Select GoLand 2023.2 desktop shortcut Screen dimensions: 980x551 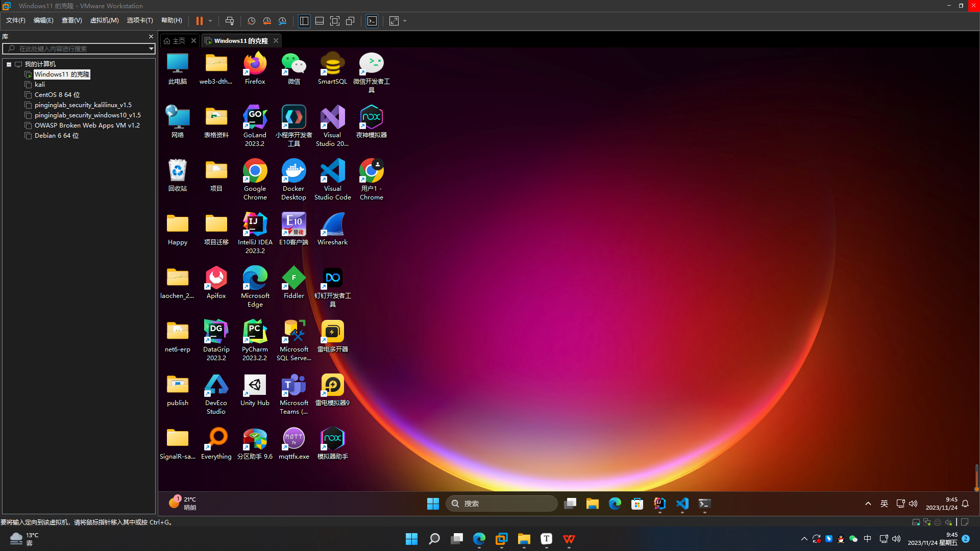(x=255, y=126)
